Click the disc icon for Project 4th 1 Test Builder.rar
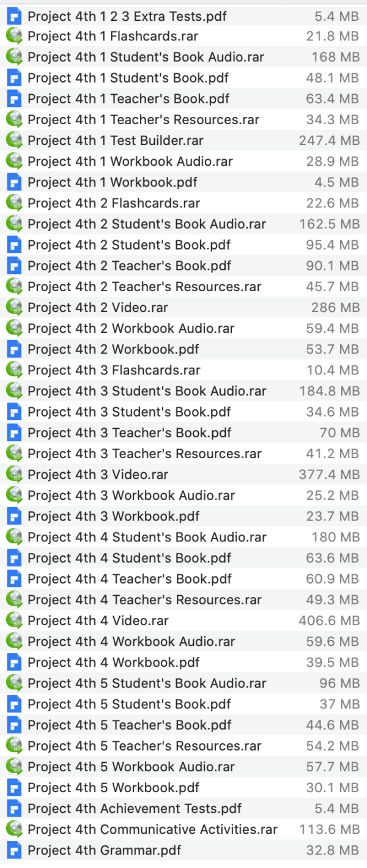 coord(13,141)
